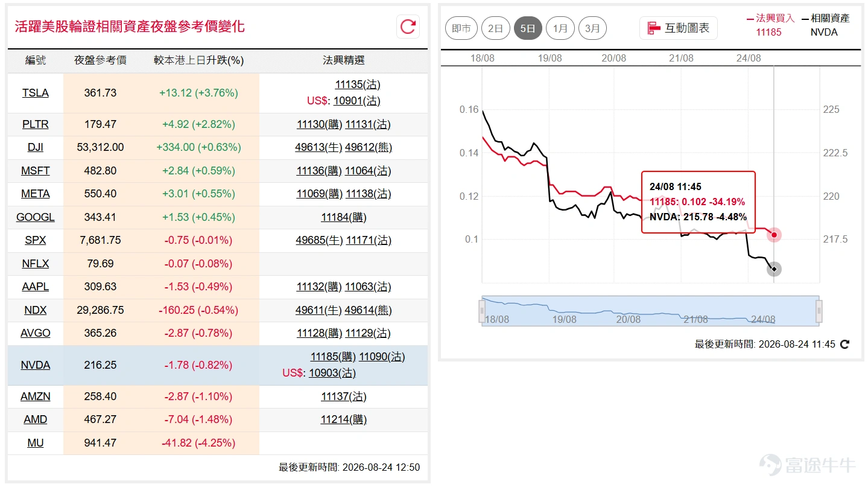The height and width of the screenshot is (487, 868).
Task: Open the TSLA underlying link
Action: [36, 93]
